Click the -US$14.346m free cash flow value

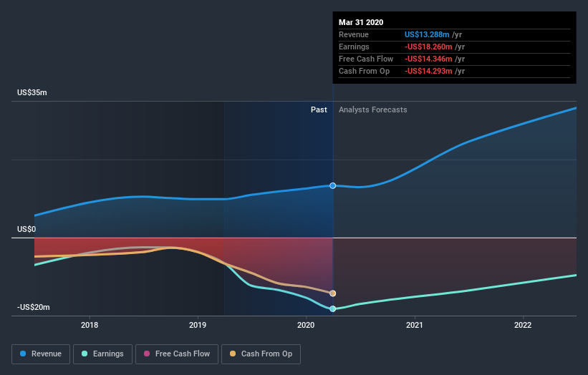(x=428, y=59)
